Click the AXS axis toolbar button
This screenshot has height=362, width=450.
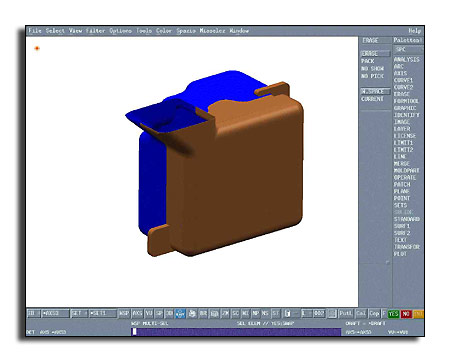[137, 314]
